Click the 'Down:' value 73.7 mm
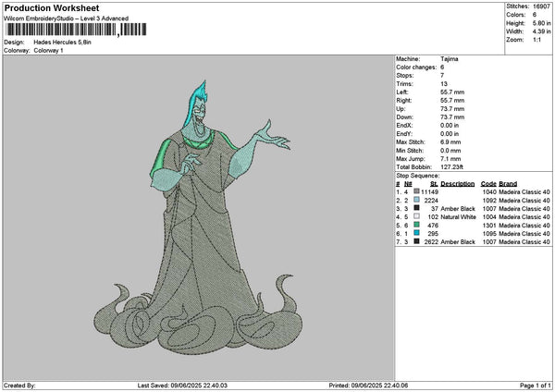 point(452,117)
